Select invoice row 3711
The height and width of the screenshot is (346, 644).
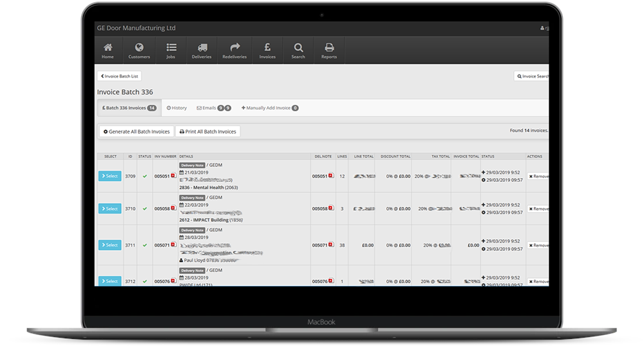tap(109, 245)
